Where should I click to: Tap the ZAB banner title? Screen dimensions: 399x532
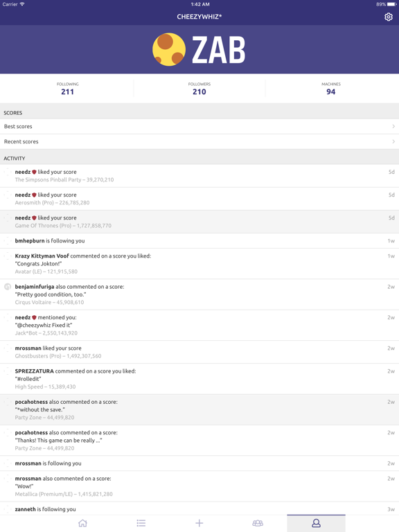[219, 50]
